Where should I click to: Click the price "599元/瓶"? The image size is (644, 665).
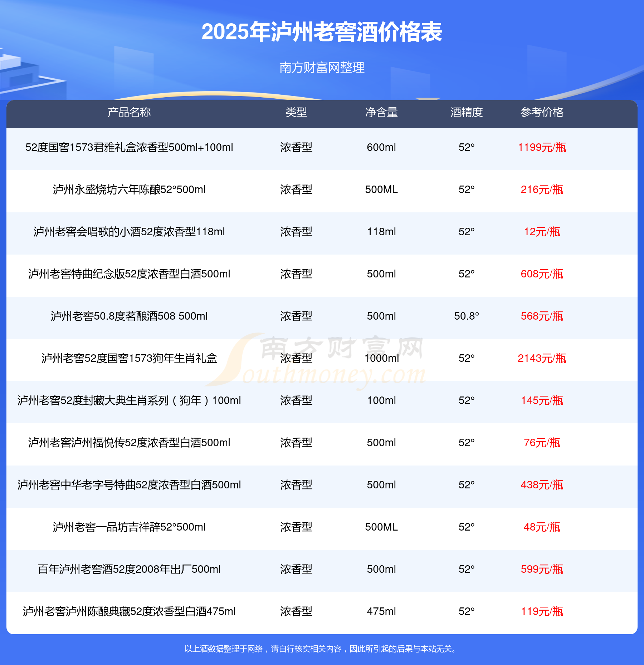pyautogui.click(x=542, y=569)
